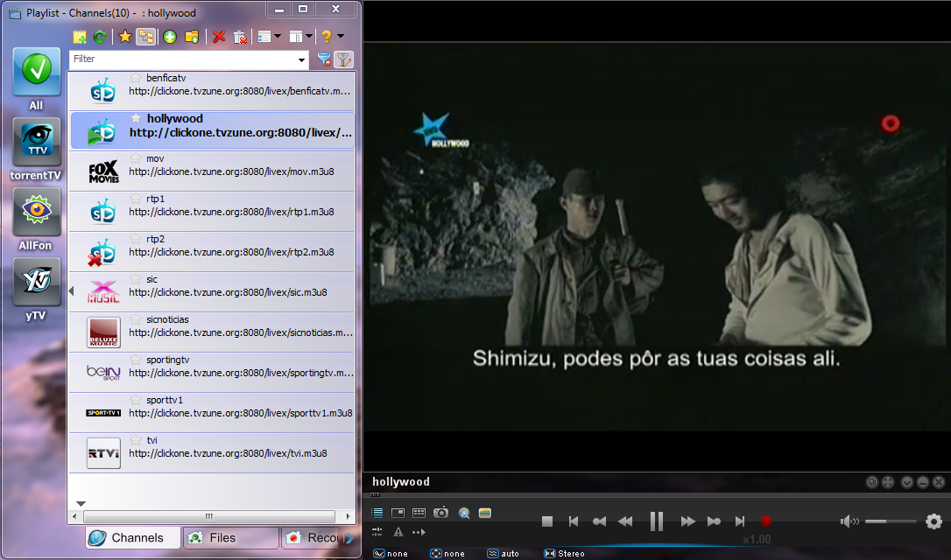Select the torrentTV source
Viewport: 951px width, 560px height.
tap(37, 149)
